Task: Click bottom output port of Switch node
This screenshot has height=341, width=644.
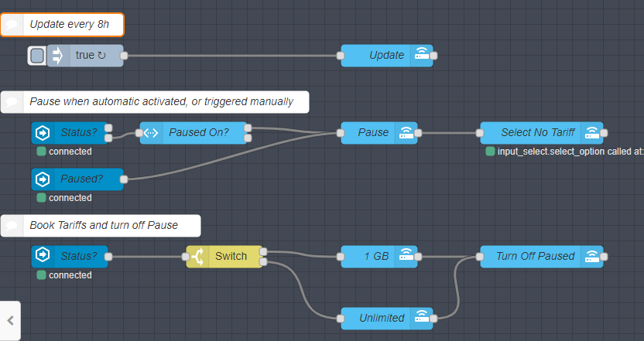Action: [x=263, y=261]
